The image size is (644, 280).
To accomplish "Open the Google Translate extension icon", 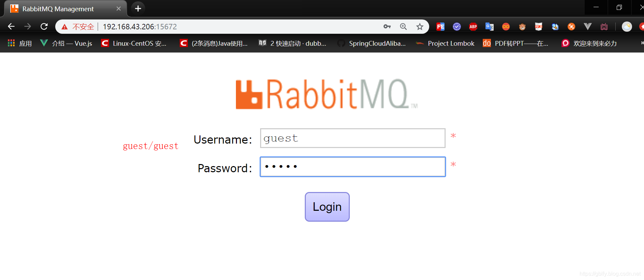I will [490, 27].
